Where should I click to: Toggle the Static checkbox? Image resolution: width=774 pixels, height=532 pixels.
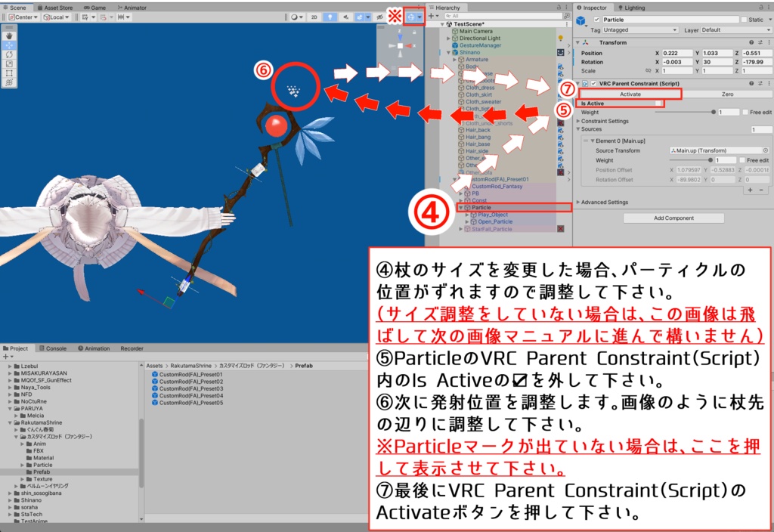coord(744,20)
